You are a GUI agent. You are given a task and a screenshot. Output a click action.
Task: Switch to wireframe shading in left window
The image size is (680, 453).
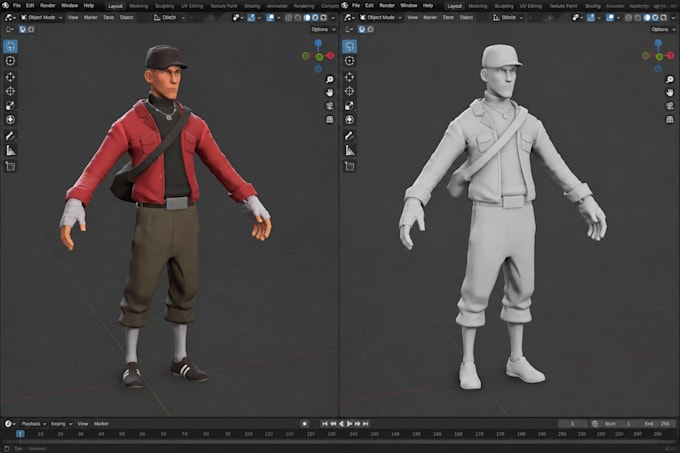298,18
